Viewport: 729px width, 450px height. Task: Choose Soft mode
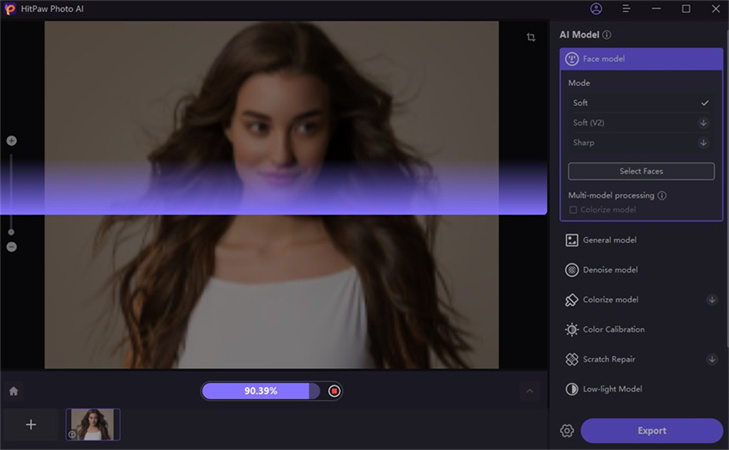point(641,103)
